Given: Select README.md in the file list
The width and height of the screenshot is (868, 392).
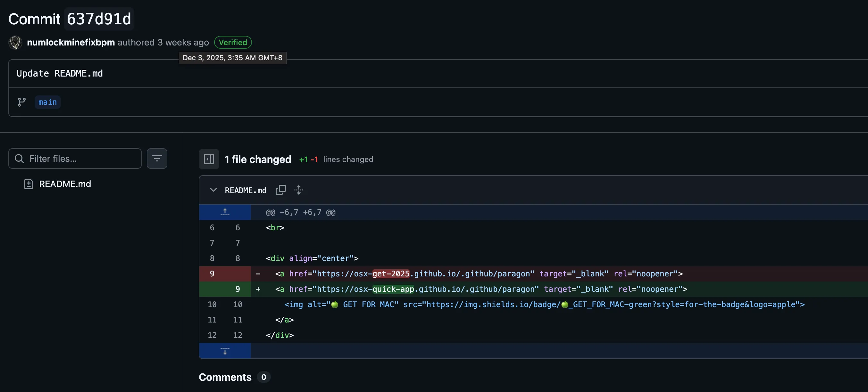Looking at the screenshot, I should 65,184.
